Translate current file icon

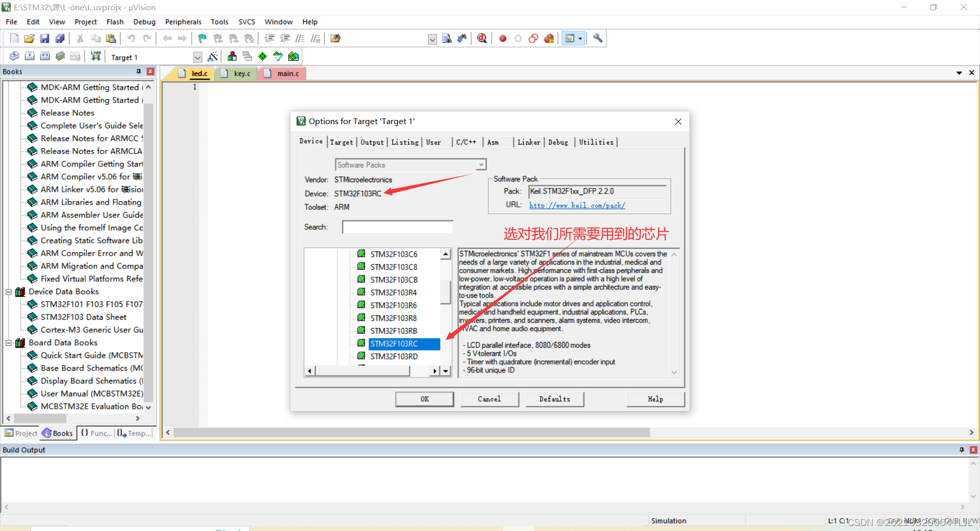click(x=14, y=56)
